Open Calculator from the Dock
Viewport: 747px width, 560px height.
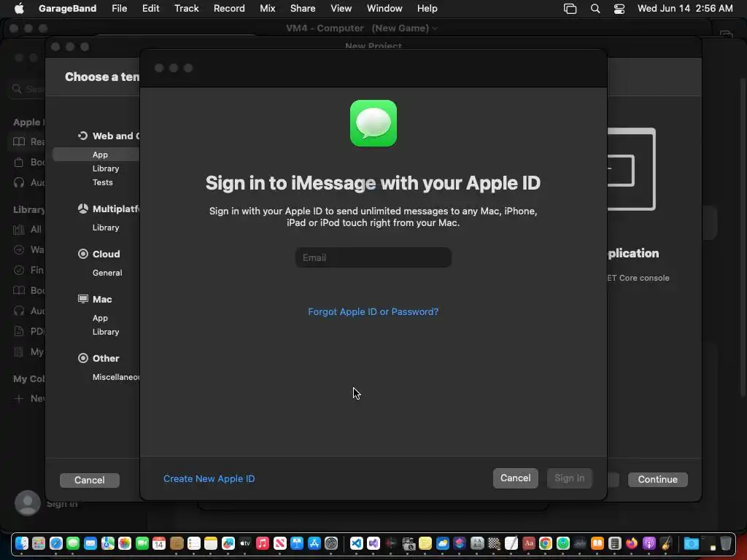coord(614,543)
